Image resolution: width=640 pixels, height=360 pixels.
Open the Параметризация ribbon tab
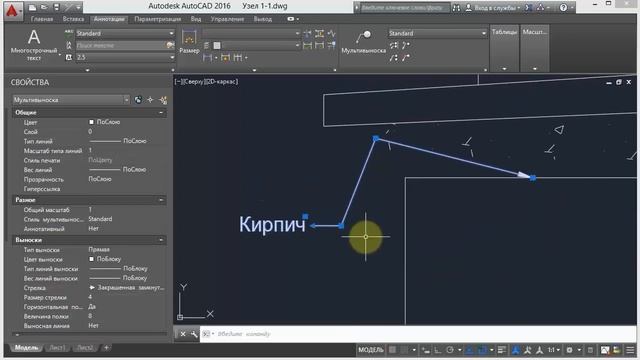pyautogui.click(x=158, y=19)
